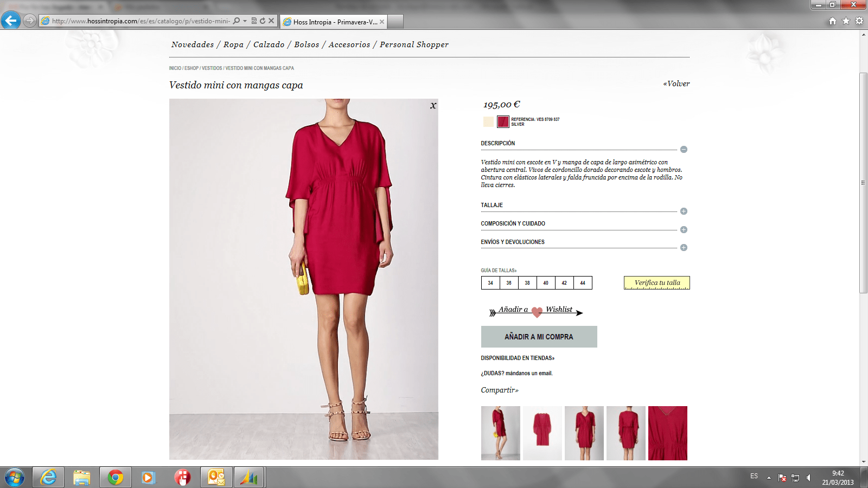Click the heart Wishlist icon

point(537,312)
